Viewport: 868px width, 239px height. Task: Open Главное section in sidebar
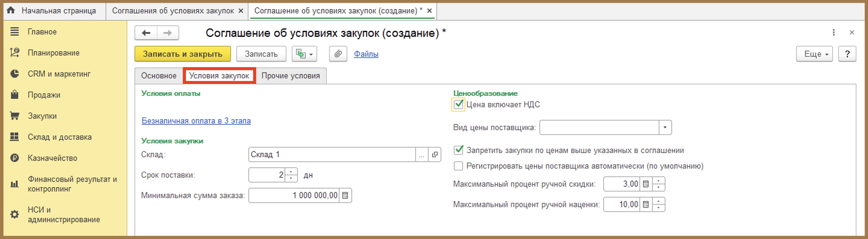[42, 32]
